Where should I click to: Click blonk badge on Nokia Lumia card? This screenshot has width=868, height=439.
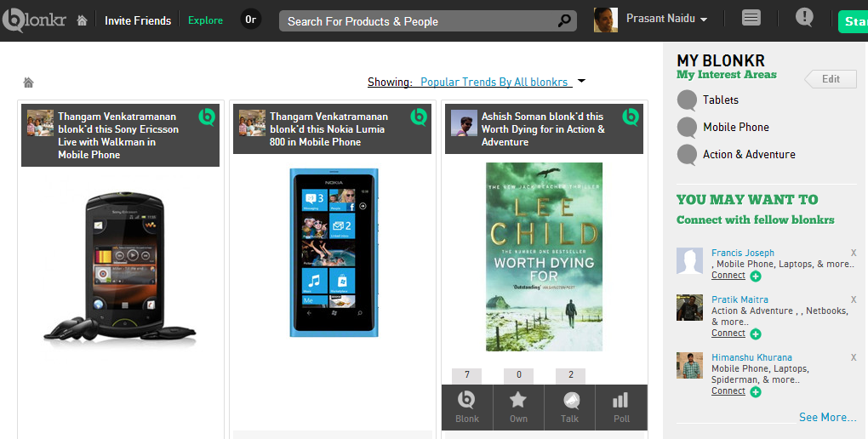pyautogui.click(x=419, y=117)
